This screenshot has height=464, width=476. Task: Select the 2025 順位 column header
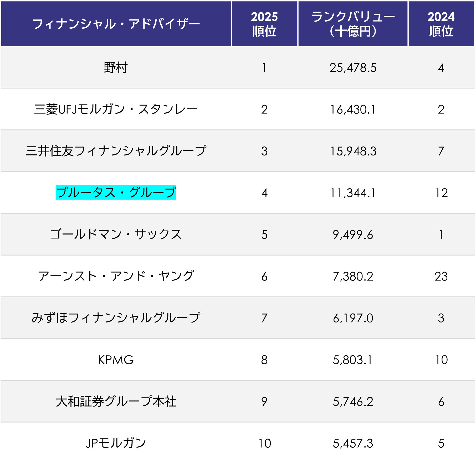pos(264,24)
